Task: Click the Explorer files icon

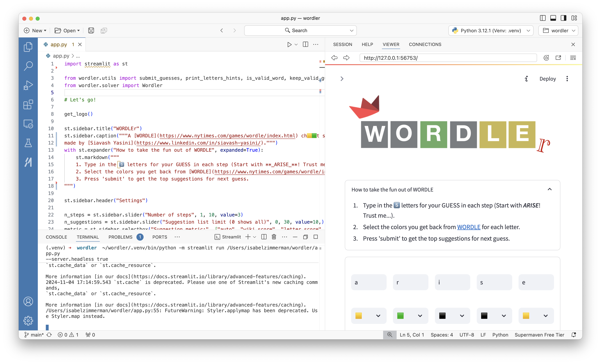Action: (28, 47)
